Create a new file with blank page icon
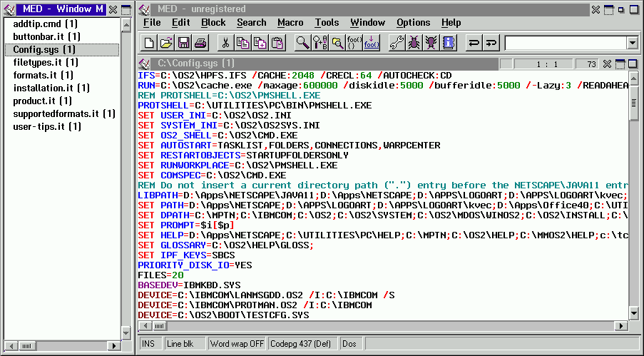Screen dimensions: 644x356 coord(149,43)
